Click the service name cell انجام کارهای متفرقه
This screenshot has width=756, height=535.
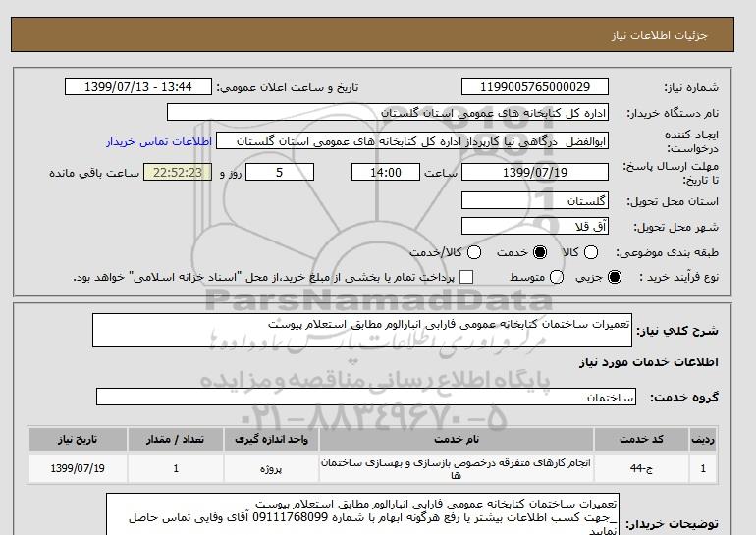pyautogui.click(x=457, y=468)
